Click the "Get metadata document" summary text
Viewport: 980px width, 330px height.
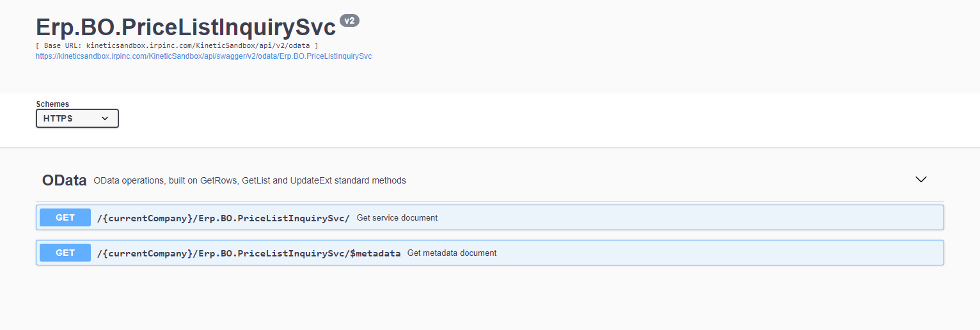click(x=452, y=253)
